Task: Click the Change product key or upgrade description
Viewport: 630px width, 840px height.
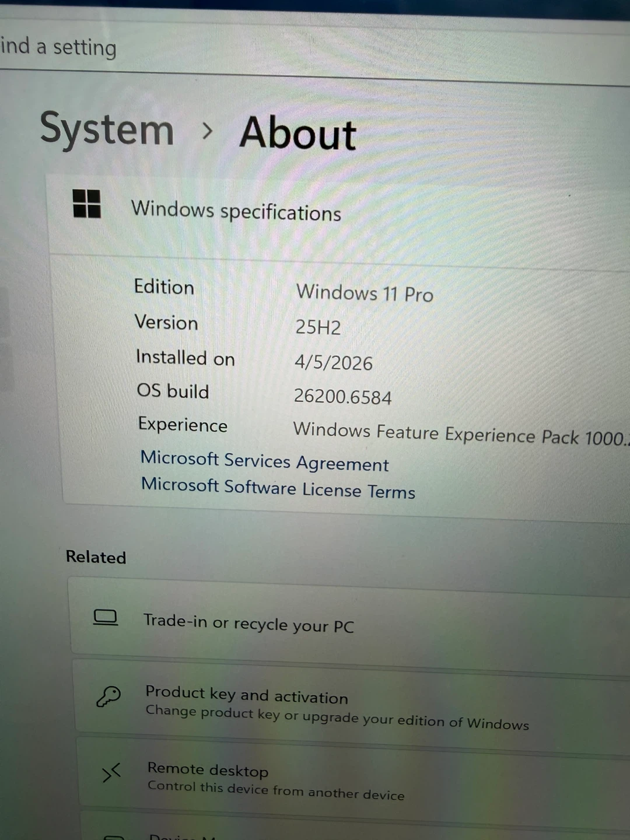Action: coord(337,717)
